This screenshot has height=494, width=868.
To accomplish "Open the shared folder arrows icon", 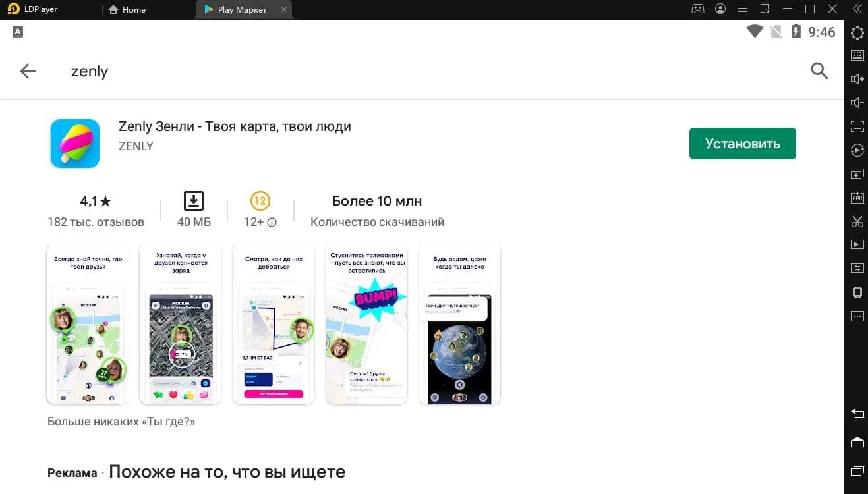I will [857, 268].
